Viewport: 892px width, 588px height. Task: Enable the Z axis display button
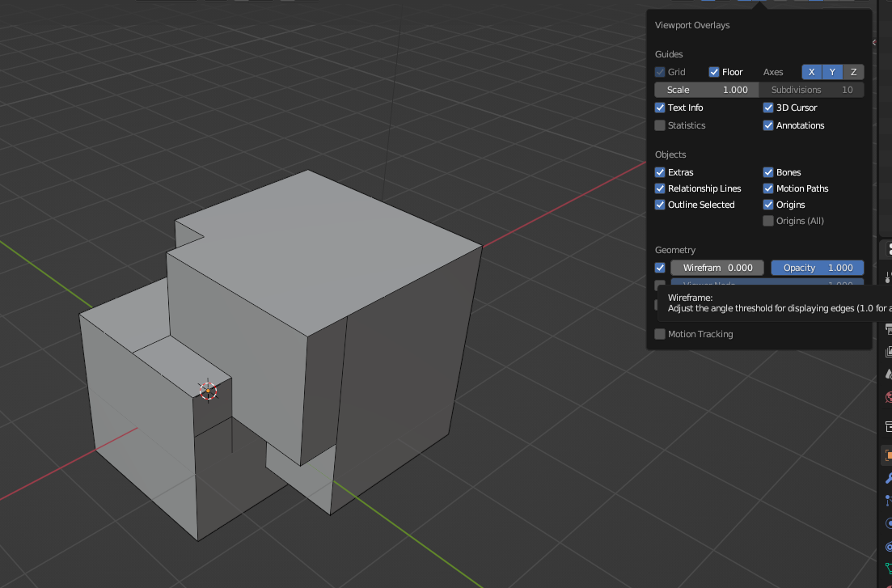pyautogui.click(x=853, y=72)
